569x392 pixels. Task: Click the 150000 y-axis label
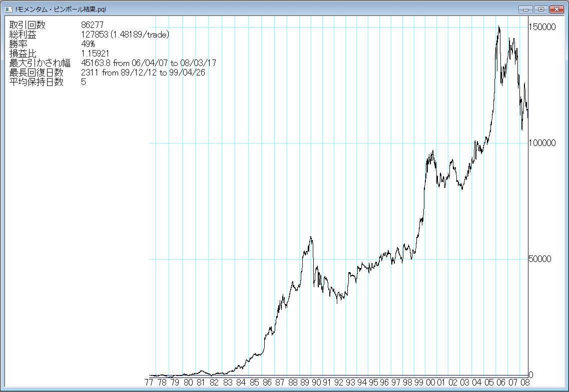(x=542, y=27)
